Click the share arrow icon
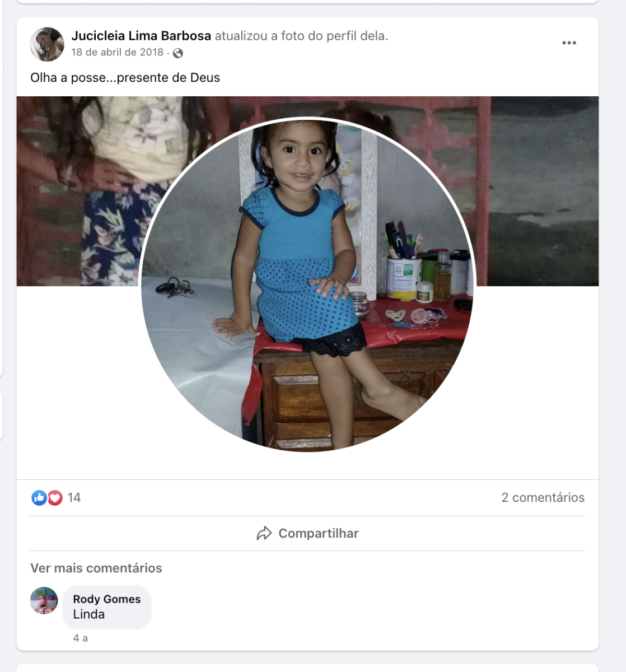The image size is (626, 672). click(x=264, y=533)
